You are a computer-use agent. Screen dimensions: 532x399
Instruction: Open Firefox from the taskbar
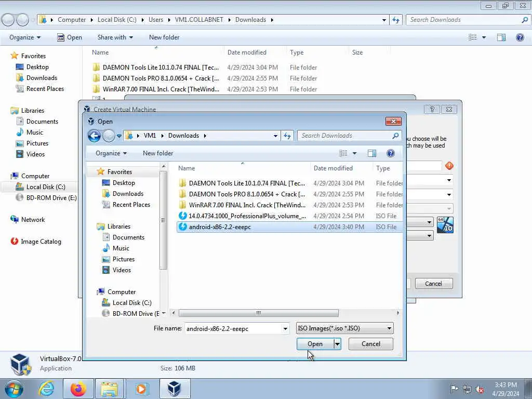click(x=78, y=389)
